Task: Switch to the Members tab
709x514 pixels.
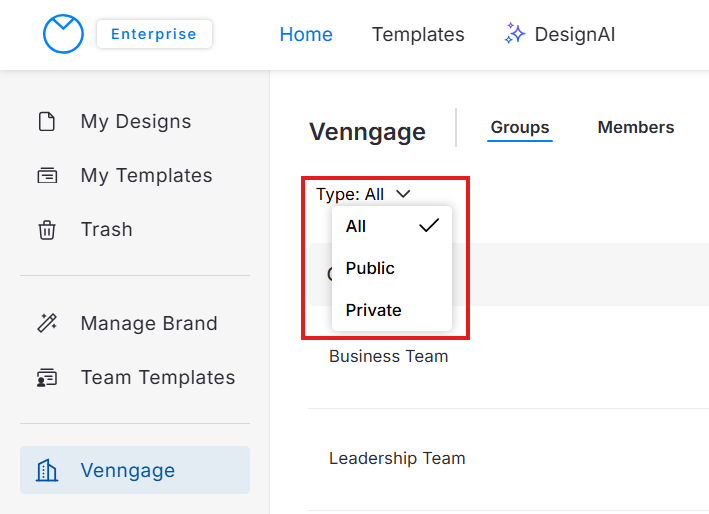Action: pyautogui.click(x=636, y=128)
